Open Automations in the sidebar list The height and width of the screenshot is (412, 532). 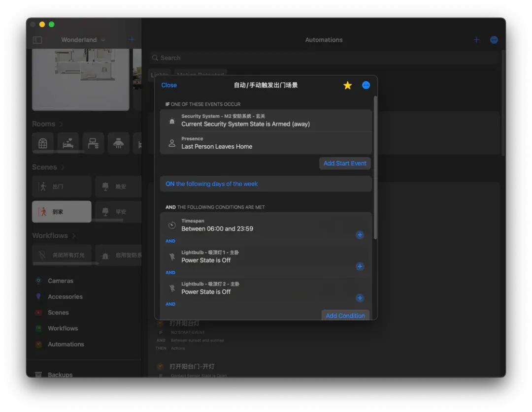(x=66, y=344)
